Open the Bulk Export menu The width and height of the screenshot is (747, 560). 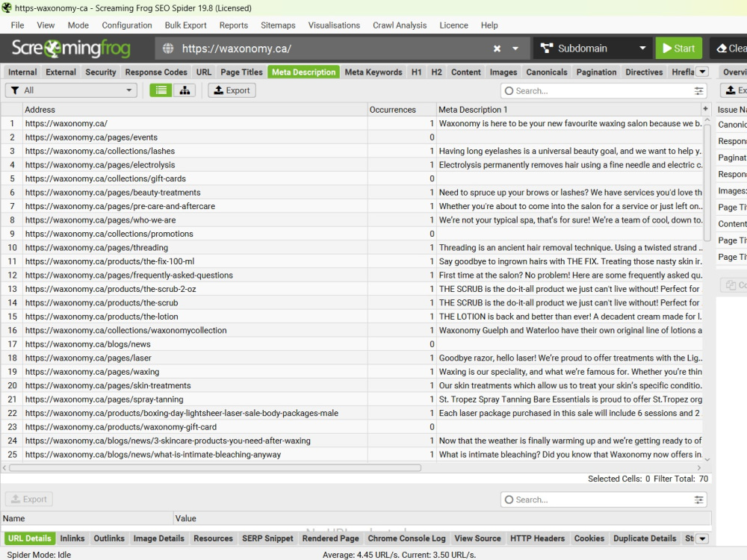coord(185,25)
